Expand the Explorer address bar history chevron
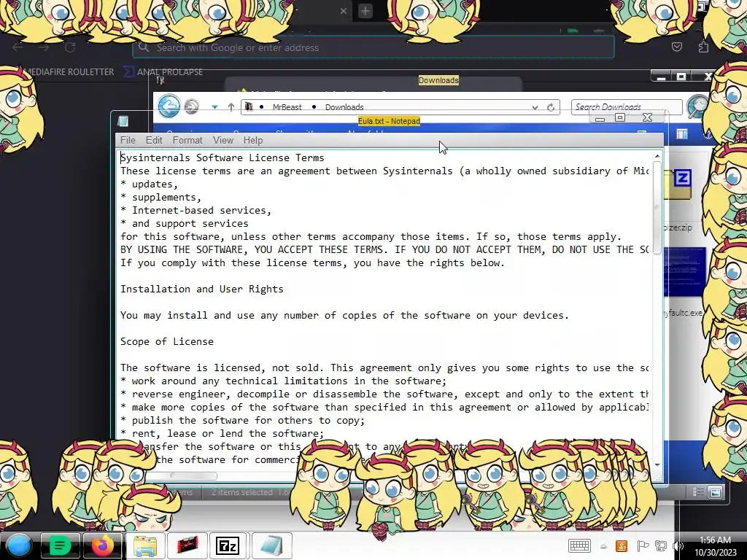The width and height of the screenshot is (747, 560). point(535,108)
